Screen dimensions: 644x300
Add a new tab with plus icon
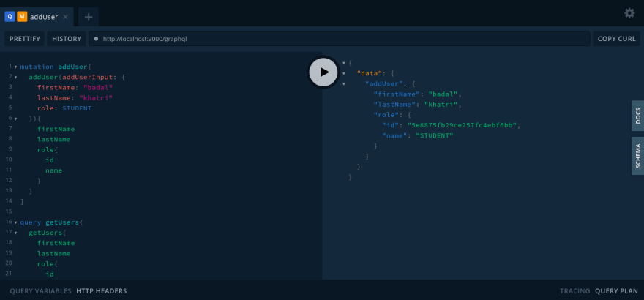tap(89, 17)
